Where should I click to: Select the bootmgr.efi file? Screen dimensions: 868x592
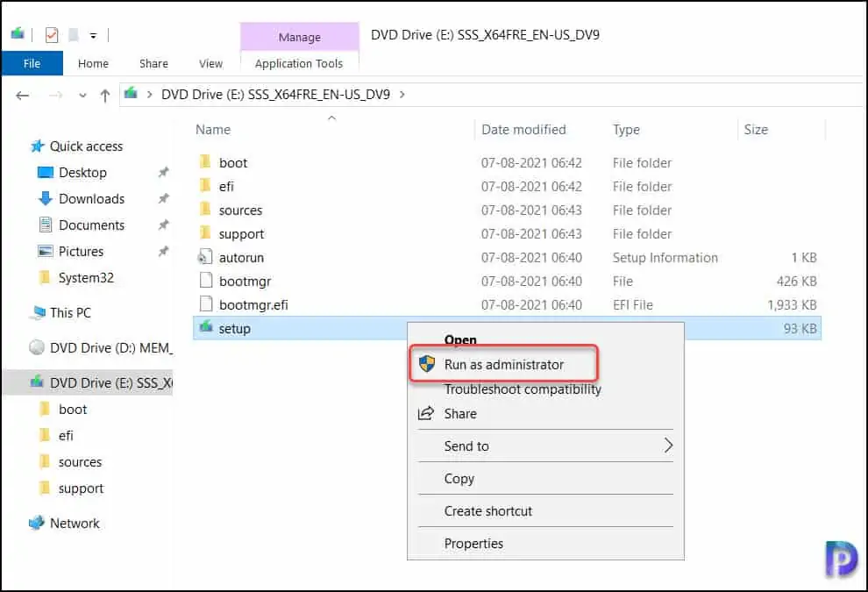point(253,305)
